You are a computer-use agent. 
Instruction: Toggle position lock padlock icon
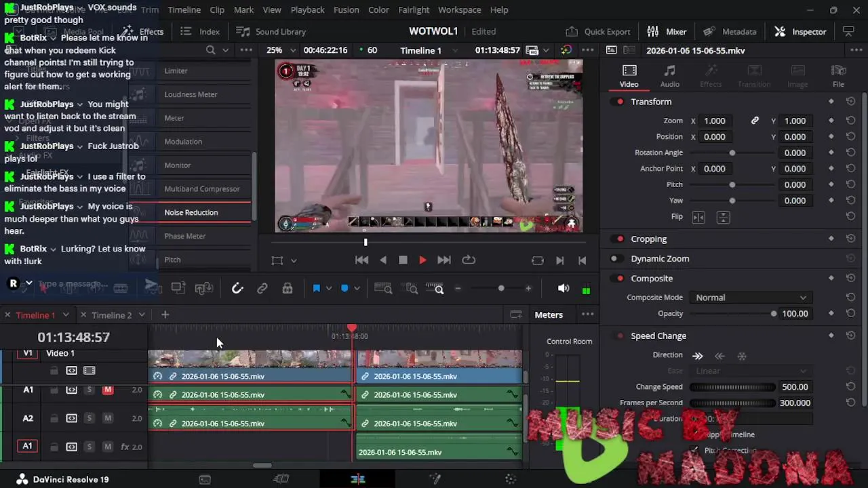288,288
